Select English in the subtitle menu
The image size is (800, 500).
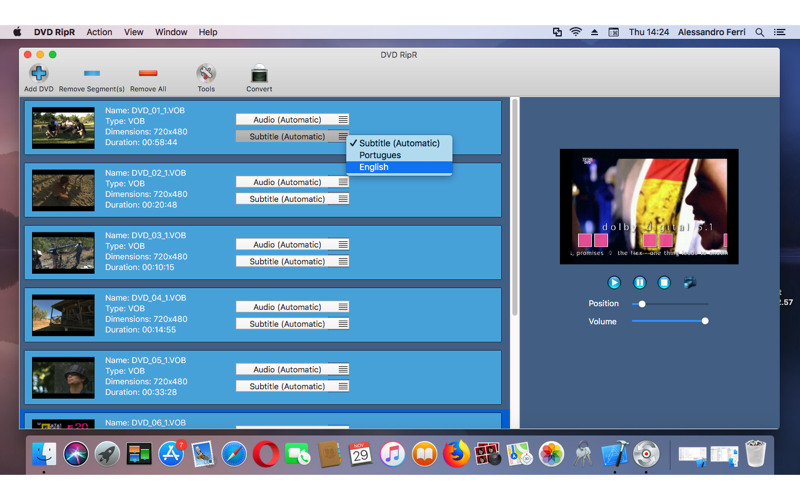coord(374,168)
